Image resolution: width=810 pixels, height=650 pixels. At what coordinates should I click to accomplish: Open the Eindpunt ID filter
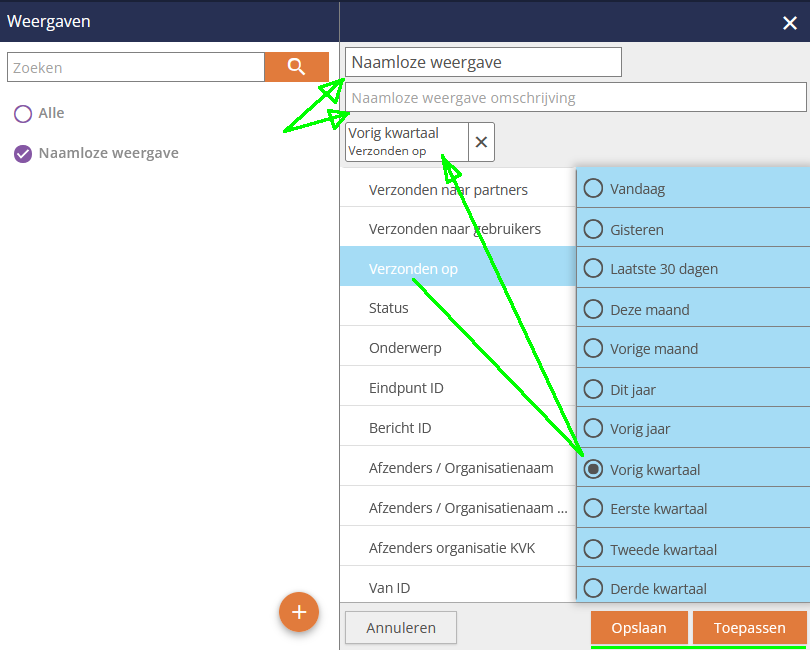point(406,388)
